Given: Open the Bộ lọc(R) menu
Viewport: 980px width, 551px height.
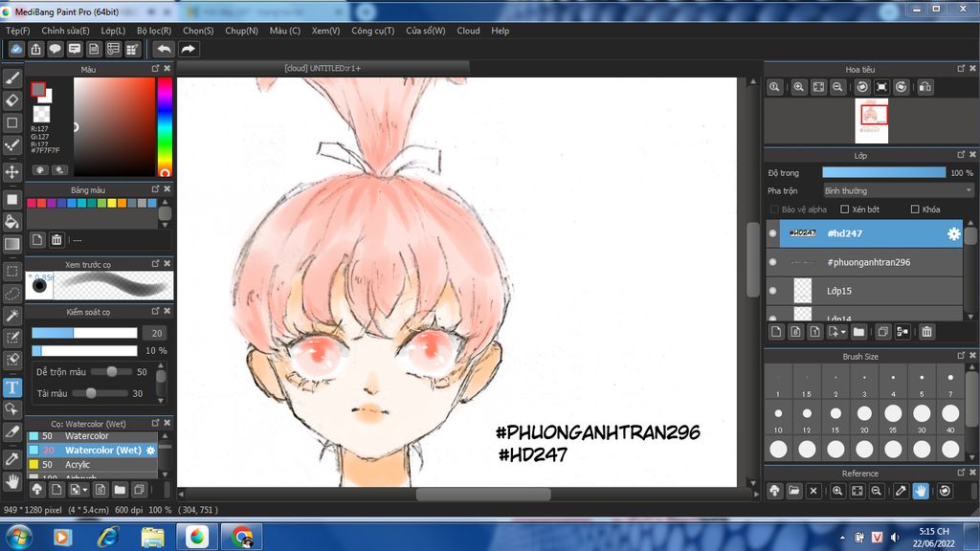Looking at the screenshot, I should [x=154, y=31].
